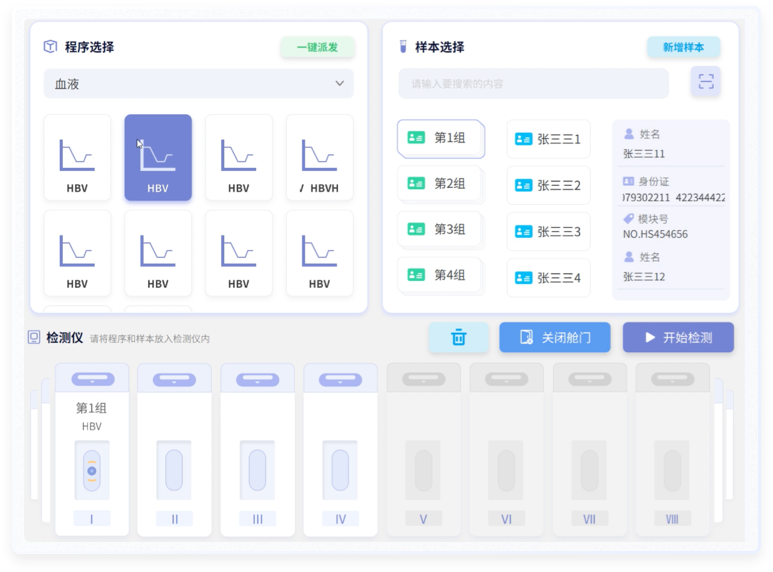
Task: Click the 第1组 label in slot I
Action: coord(91,408)
